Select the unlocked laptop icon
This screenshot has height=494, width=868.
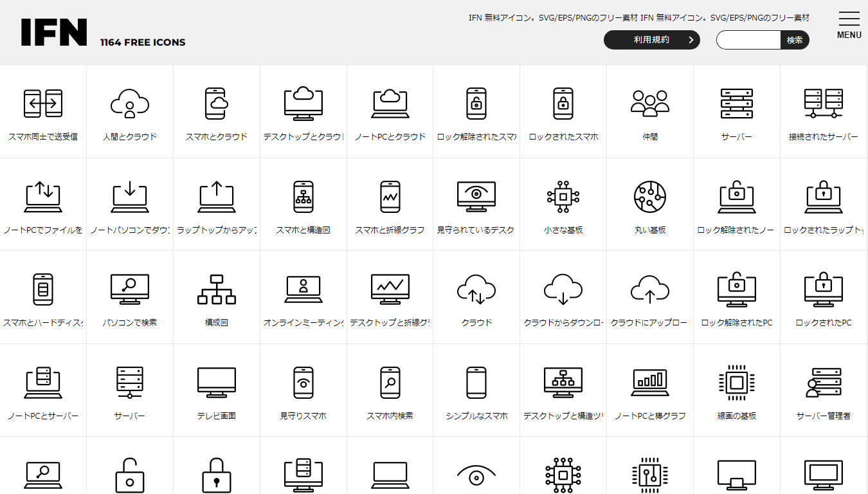(737, 197)
